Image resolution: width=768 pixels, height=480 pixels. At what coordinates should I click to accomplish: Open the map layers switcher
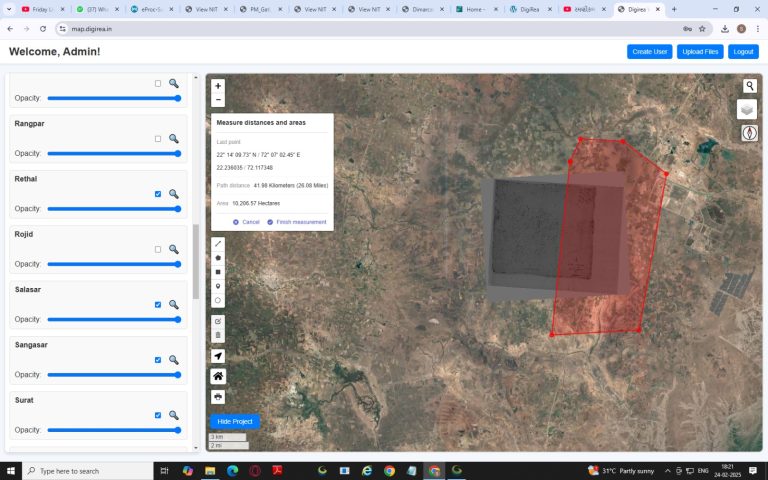pyautogui.click(x=747, y=109)
